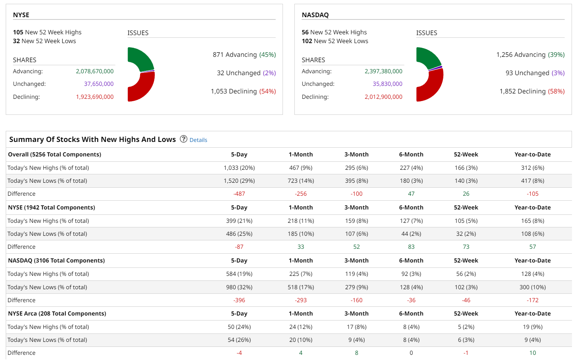Select NASDAQ advancing shares 2,397,380,000
Image resolution: width=588 pixels, height=364 pixels.
coord(383,71)
